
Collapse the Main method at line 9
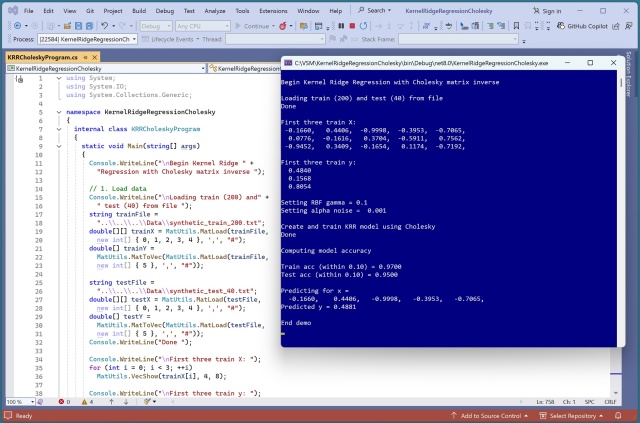point(59,146)
